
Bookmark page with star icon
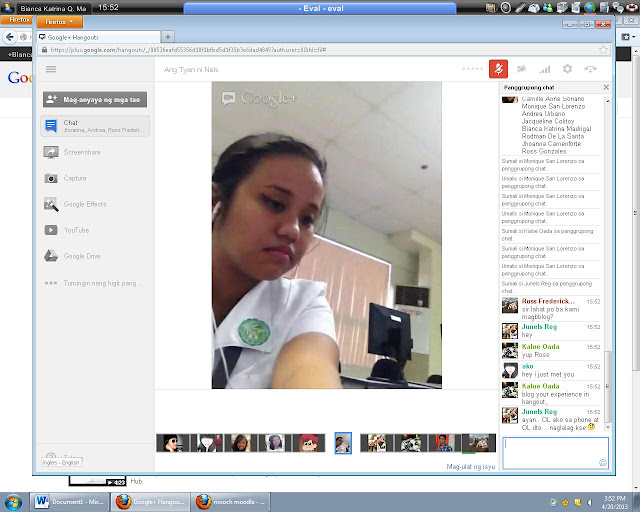[603, 50]
